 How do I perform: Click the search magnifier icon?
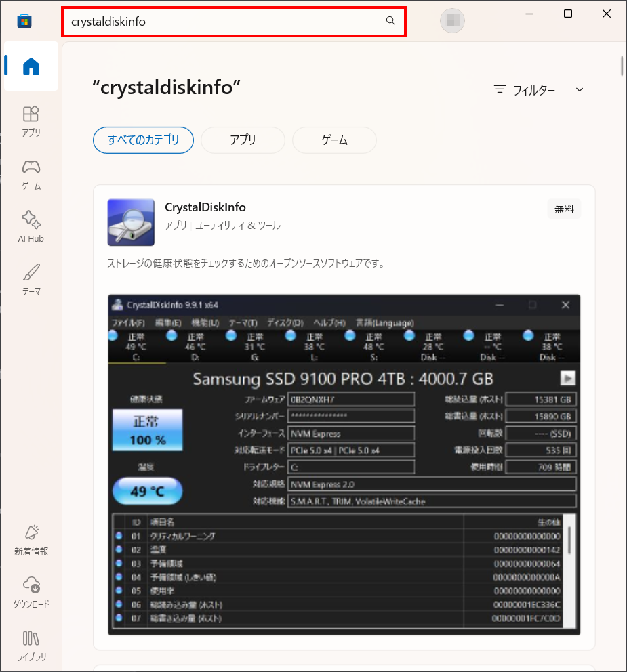390,20
